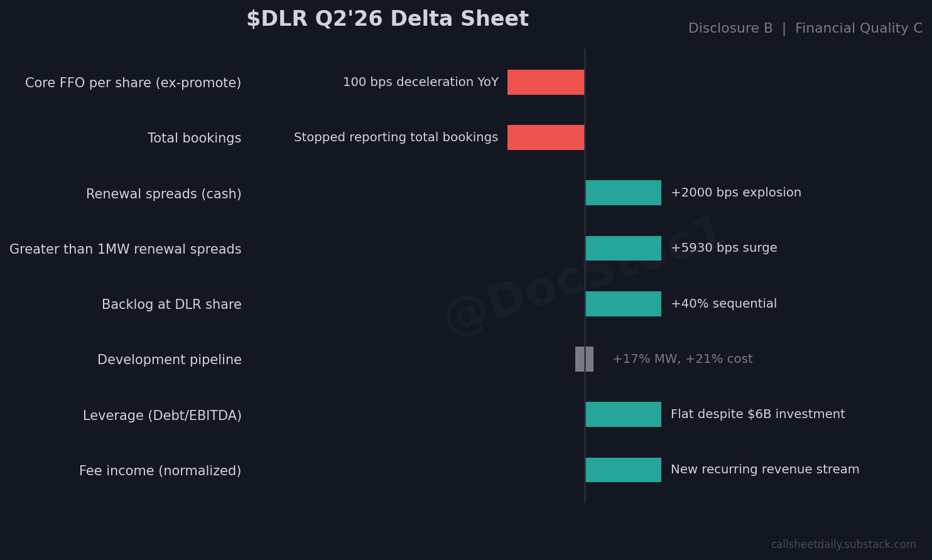932x560 pixels.
Task: Click the $DLR Q2'26 Delta Sheet title
Action: (387, 19)
